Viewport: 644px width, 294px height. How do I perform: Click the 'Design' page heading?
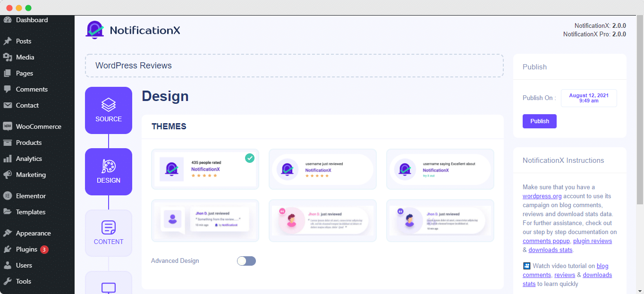click(165, 96)
